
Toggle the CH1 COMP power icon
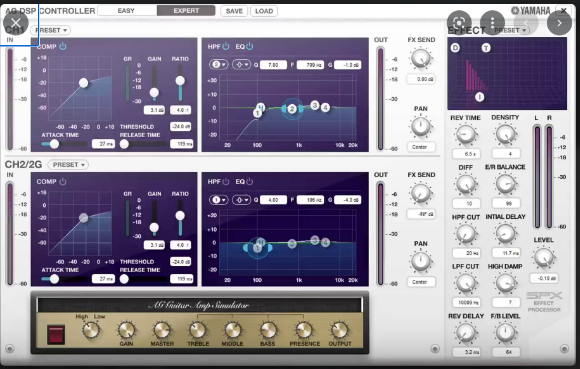pyautogui.click(x=63, y=46)
